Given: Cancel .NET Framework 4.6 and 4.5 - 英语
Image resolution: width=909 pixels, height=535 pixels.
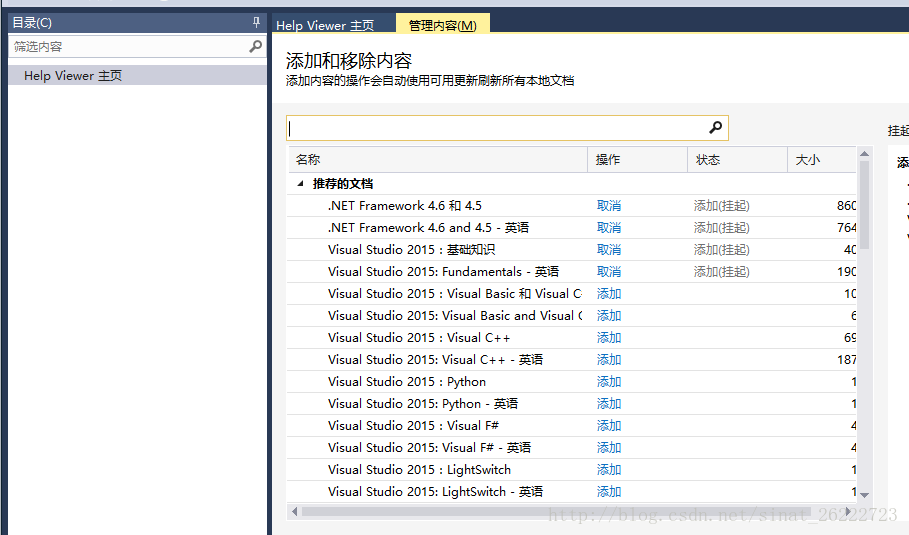Looking at the screenshot, I should click(609, 228).
